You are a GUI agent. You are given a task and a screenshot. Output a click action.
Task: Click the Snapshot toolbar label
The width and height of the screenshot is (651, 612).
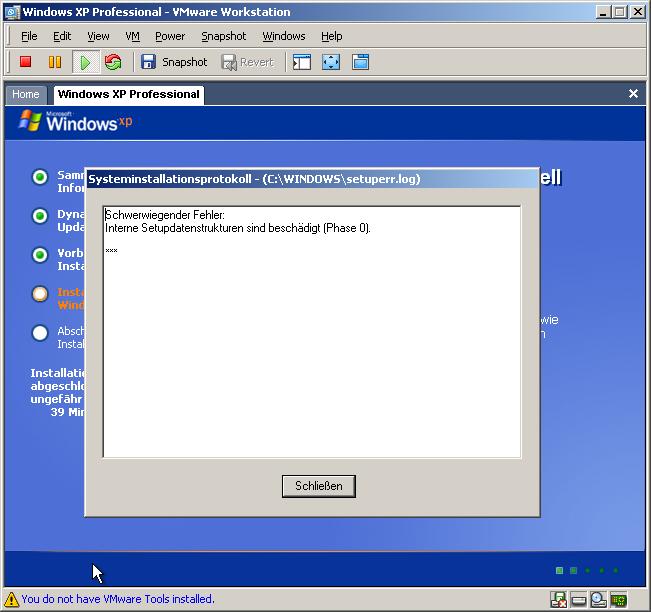pos(184,62)
